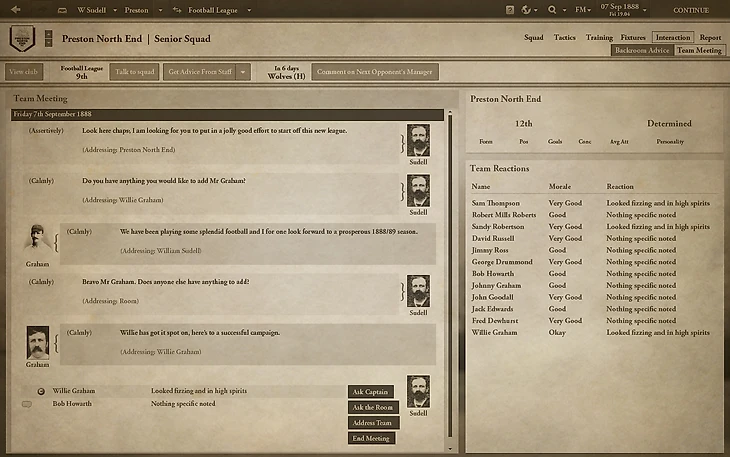Open the FM menu dropdown

tap(584, 10)
